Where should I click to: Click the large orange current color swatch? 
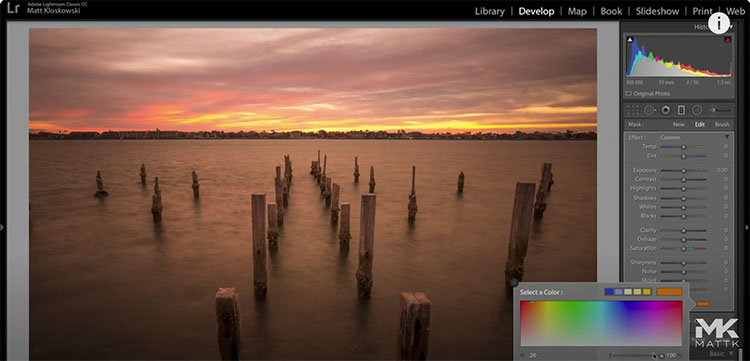(x=669, y=292)
